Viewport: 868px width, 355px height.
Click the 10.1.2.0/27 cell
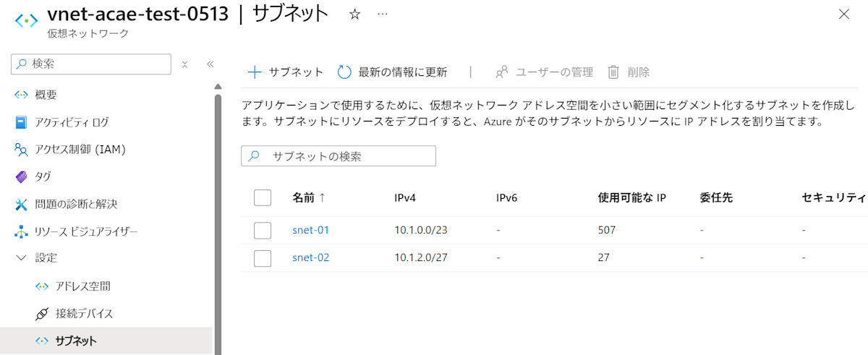click(421, 257)
